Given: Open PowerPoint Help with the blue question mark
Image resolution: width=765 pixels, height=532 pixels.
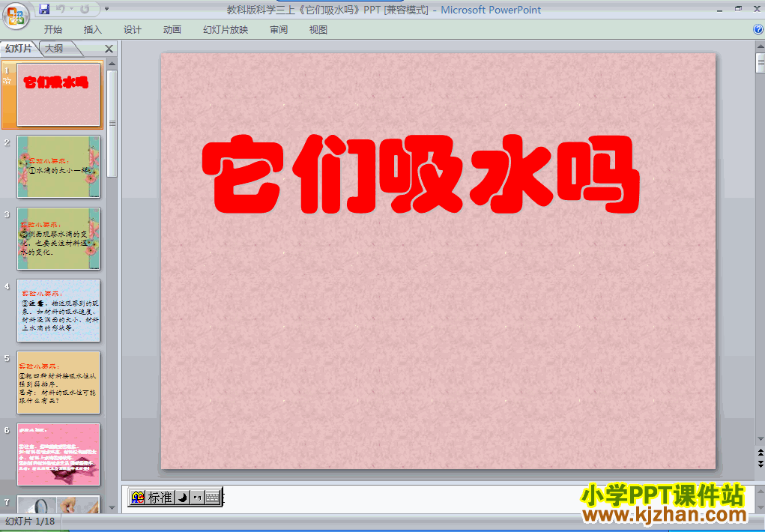Looking at the screenshot, I should point(758,29).
